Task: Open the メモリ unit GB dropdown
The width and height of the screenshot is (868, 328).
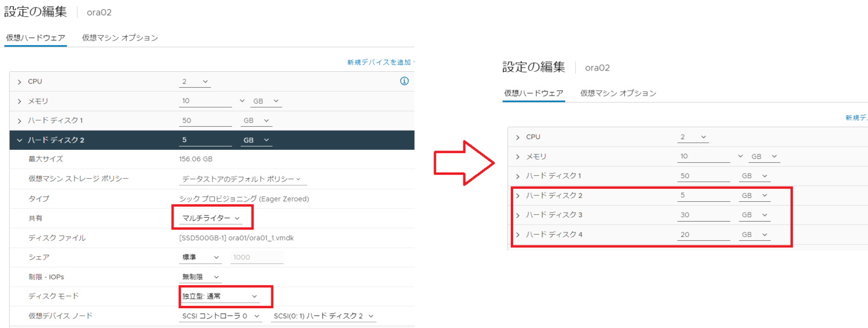Action: (x=266, y=100)
